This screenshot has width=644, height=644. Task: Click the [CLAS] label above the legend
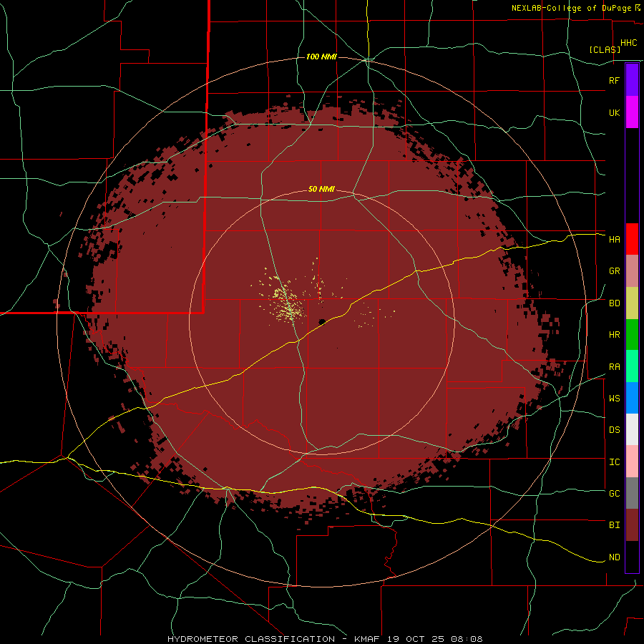click(x=605, y=49)
